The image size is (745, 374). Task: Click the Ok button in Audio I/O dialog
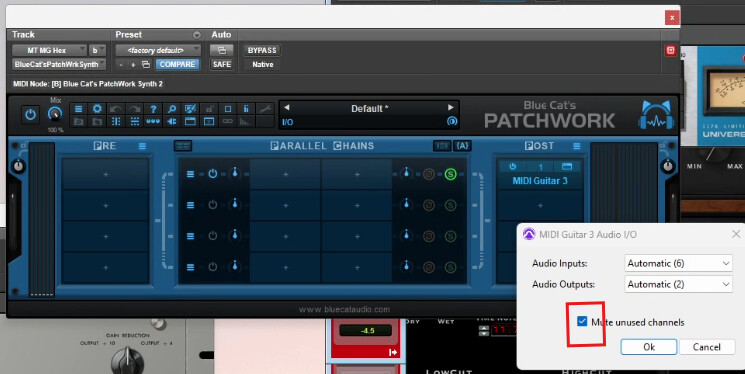[649, 347]
